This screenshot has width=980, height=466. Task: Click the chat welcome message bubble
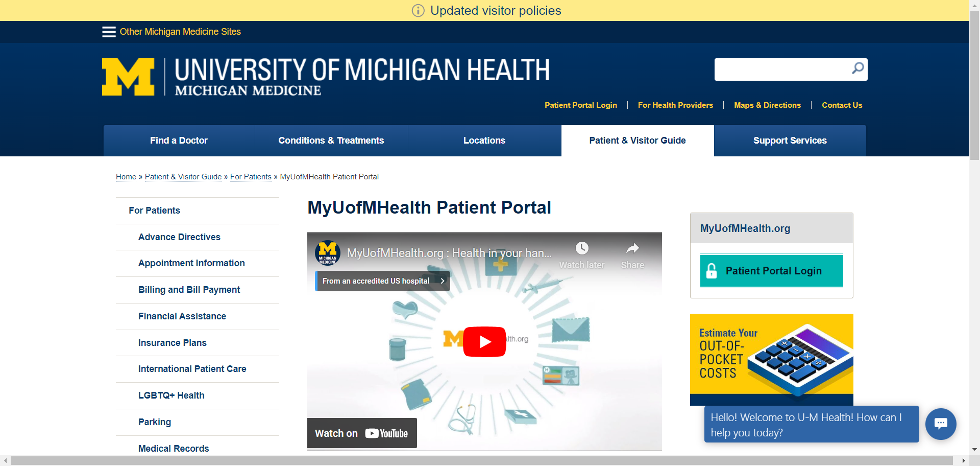coord(812,425)
